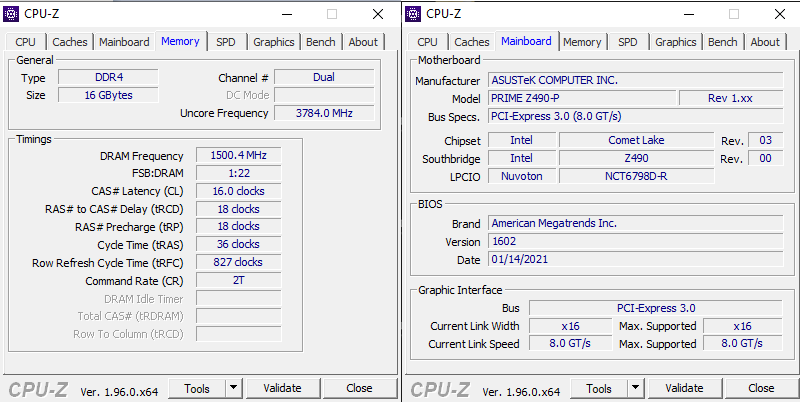The image size is (801, 405).
Task: Click tRCD 18 clocks value
Action: pos(239,209)
